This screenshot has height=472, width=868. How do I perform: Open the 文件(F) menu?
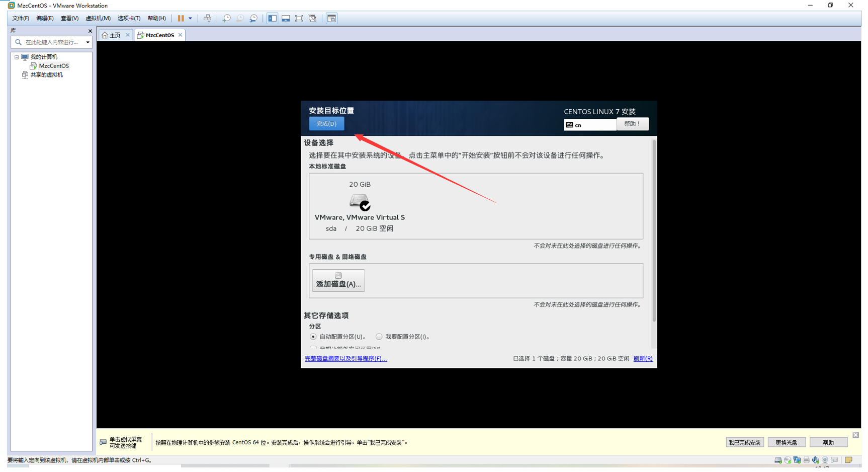pos(21,18)
